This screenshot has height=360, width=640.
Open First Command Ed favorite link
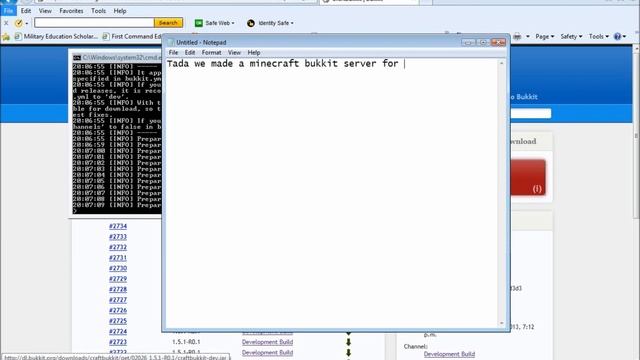coord(133,36)
